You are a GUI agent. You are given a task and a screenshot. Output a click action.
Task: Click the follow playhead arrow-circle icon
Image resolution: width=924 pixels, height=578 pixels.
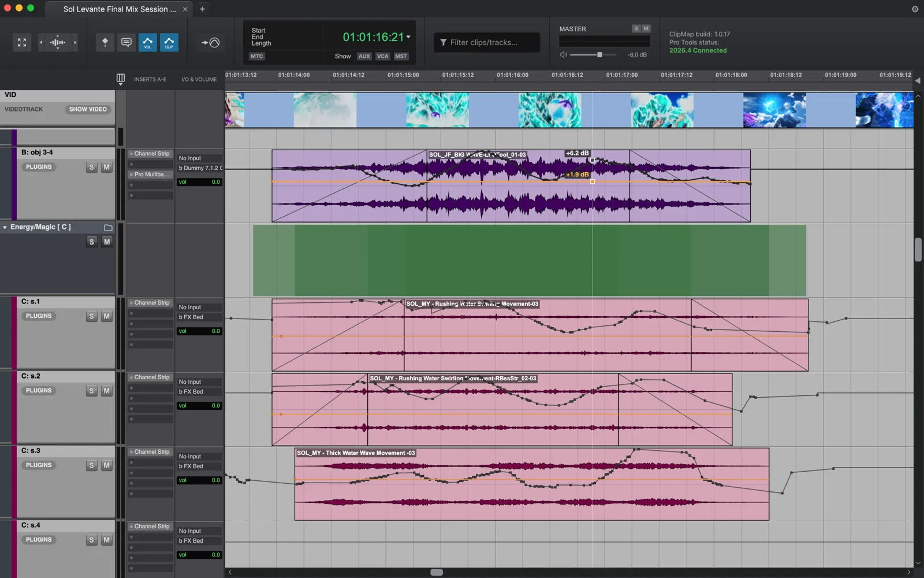point(210,42)
